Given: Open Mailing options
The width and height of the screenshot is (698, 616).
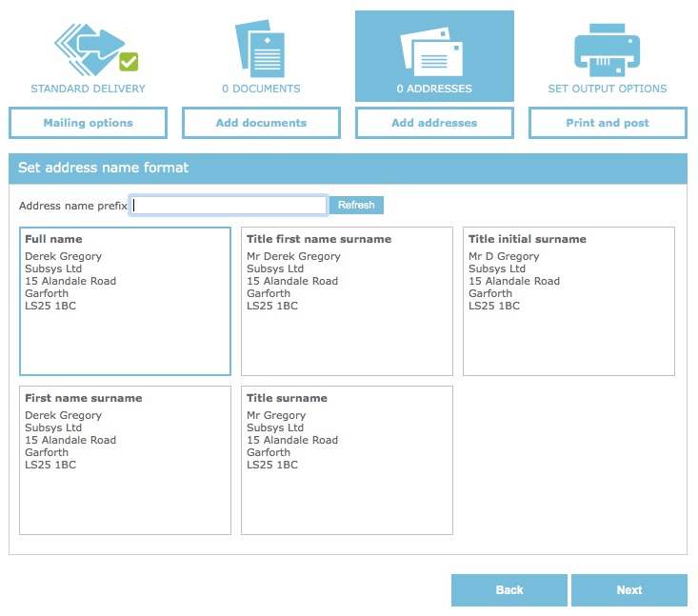Looking at the screenshot, I should 89,123.
